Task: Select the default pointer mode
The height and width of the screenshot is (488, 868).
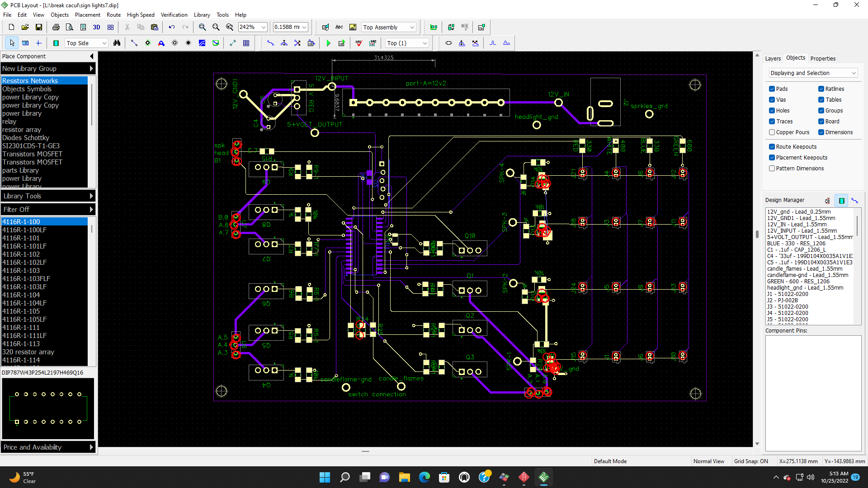Action: click(12, 43)
